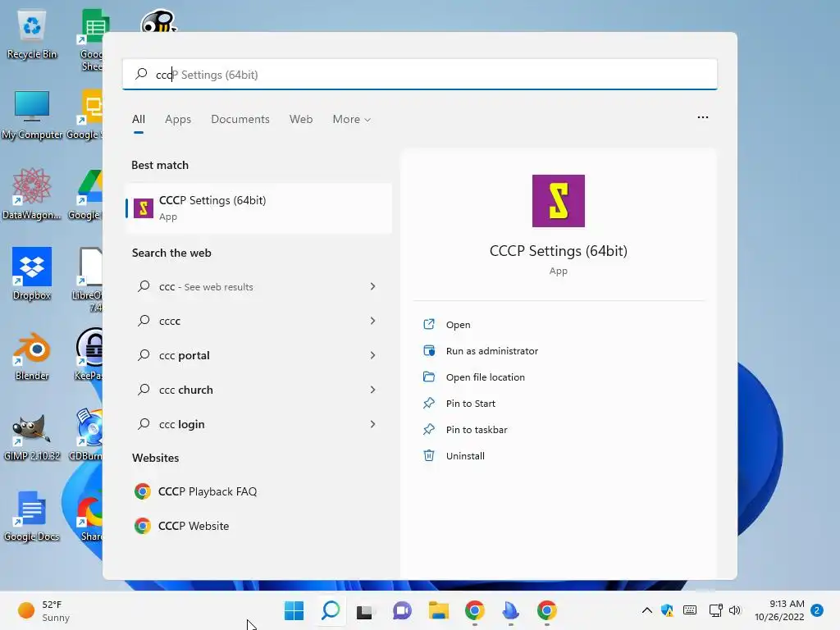This screenshot has height=630, width=840.
Task: Open the second Chrome taskbar icon
Action: [547, 610]
